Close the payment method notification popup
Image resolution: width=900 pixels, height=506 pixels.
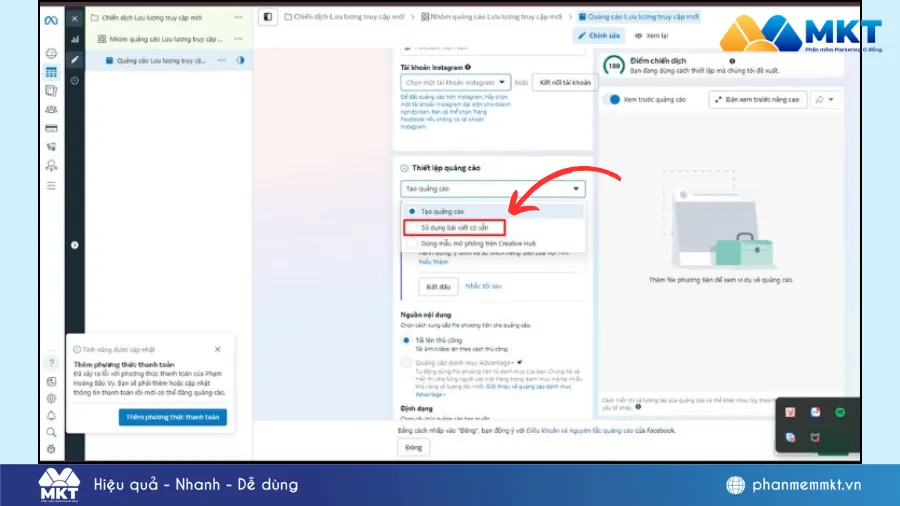(x=218, y=349)
